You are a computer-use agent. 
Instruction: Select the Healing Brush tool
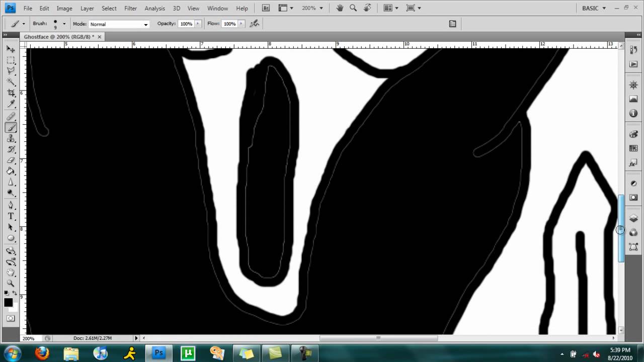tap(11, 117)
